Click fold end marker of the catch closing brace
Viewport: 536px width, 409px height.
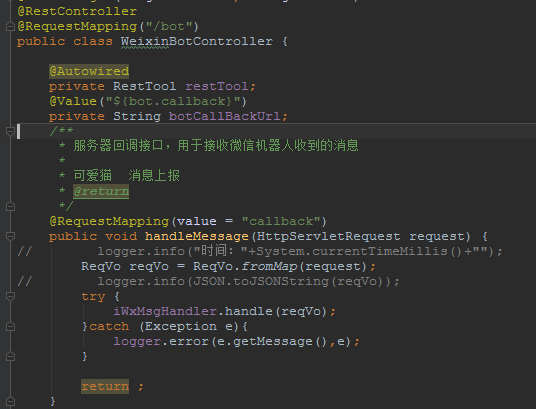10,356
